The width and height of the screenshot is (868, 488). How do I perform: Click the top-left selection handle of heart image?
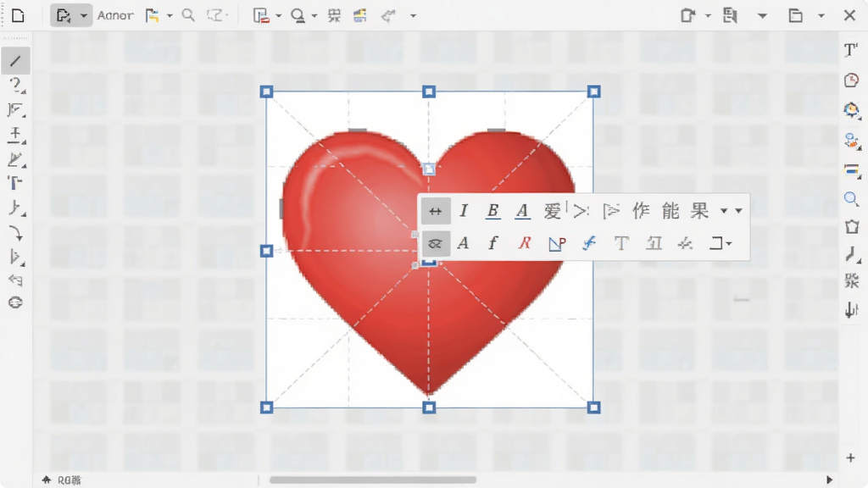(266, 91)
